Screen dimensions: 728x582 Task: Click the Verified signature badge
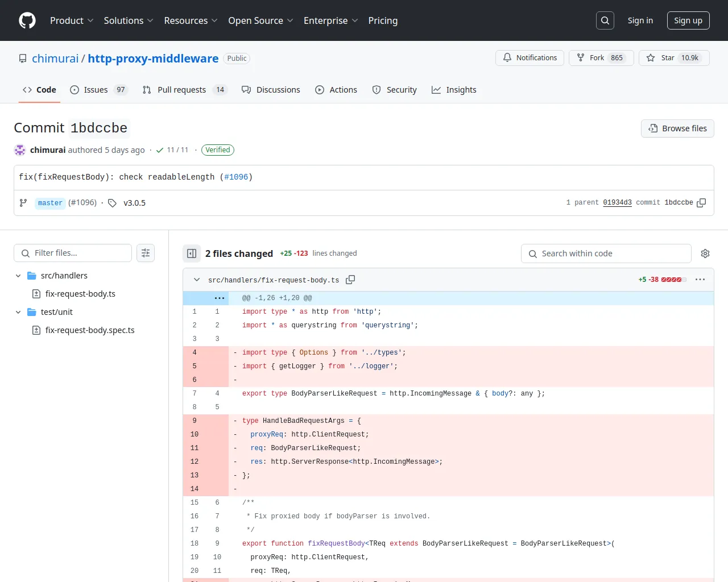tap(218, 150)
